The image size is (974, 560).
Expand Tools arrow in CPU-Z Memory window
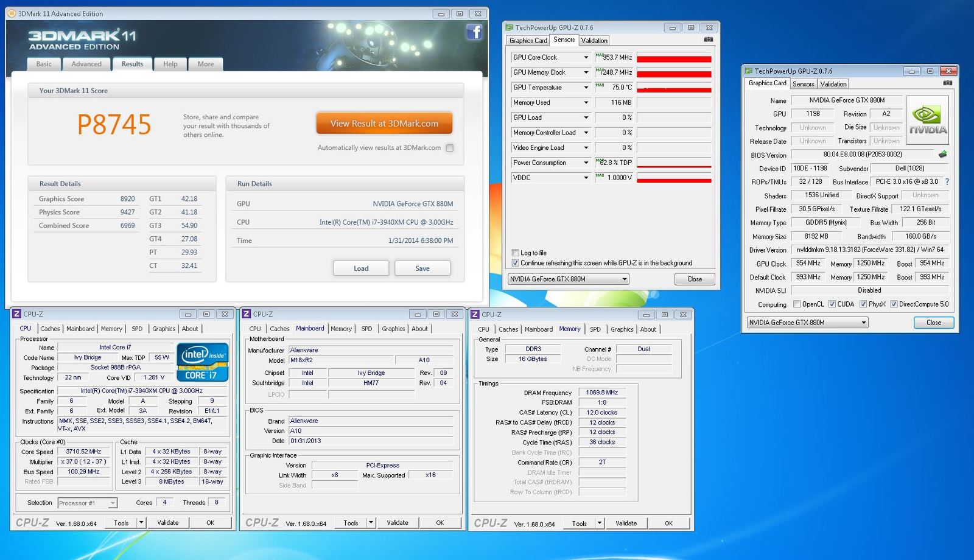[599, 523]
